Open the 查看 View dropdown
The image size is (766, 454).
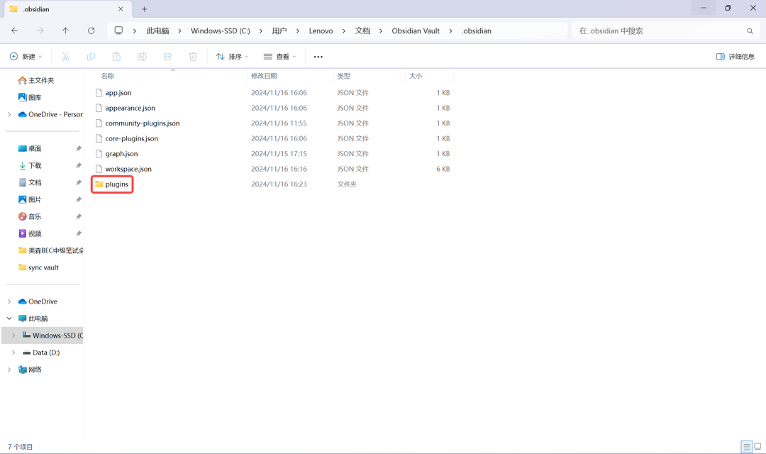pos(280,57)
